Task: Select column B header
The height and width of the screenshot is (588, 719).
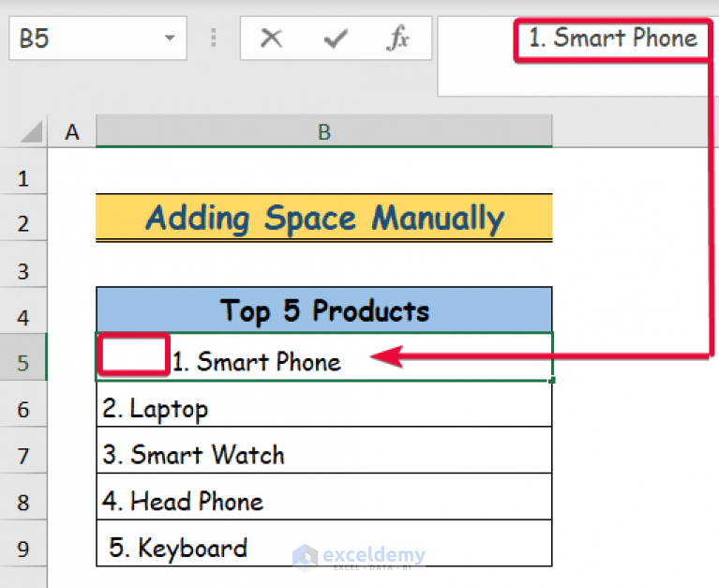Action: click(x=324, y=132)
